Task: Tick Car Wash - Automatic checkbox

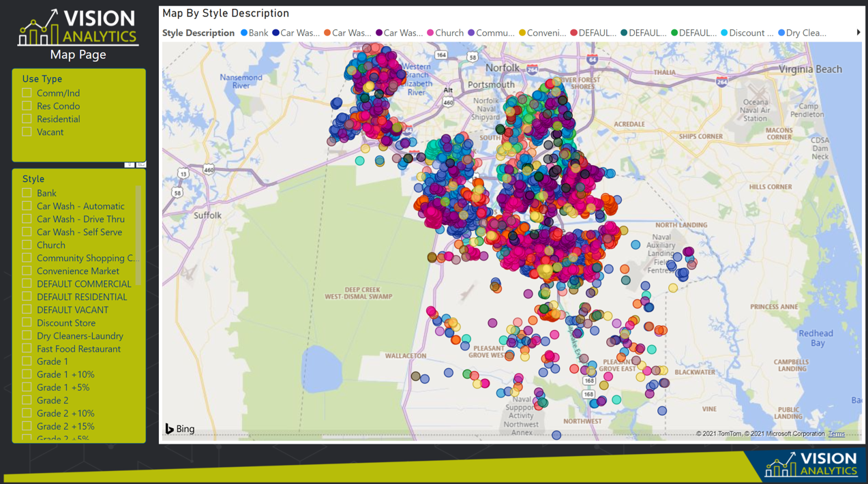Action: [27, 206]
